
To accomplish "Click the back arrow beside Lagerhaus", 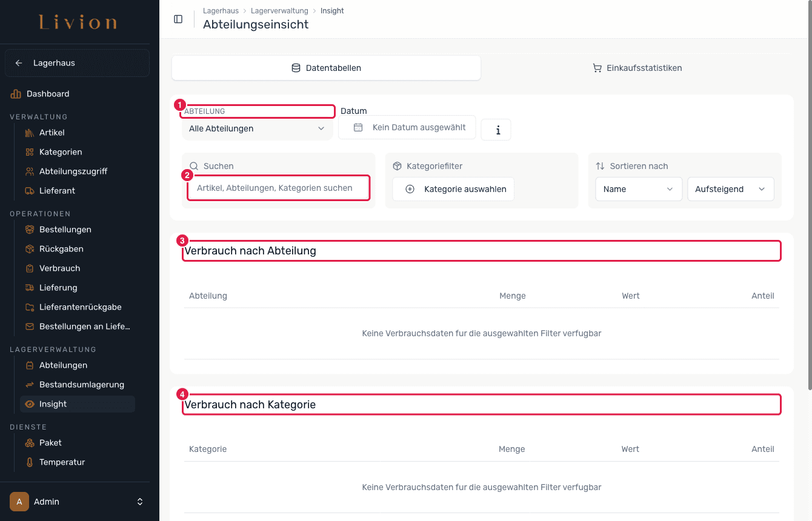I will coord(19,63).
